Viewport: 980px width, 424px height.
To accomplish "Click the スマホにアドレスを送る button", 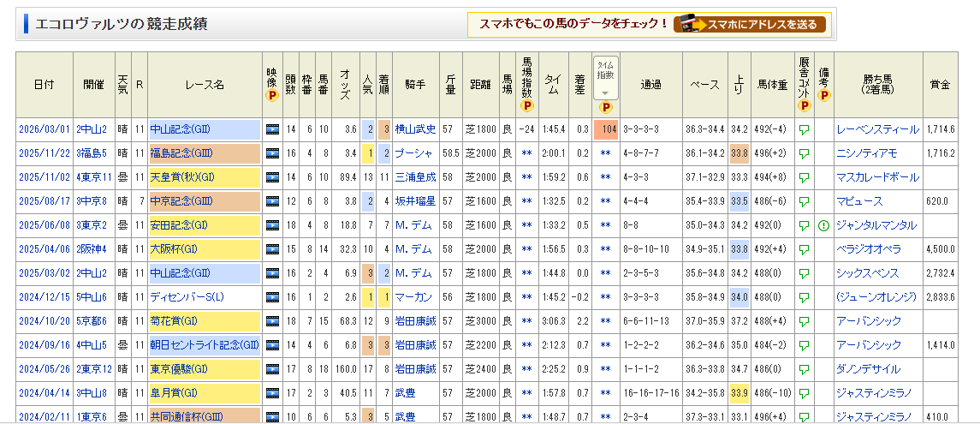I will [750, 24].
